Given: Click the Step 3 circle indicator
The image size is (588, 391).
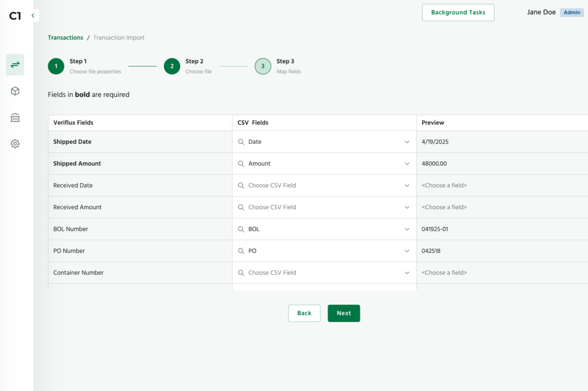Looking at the screenshot, I should 263,66.
